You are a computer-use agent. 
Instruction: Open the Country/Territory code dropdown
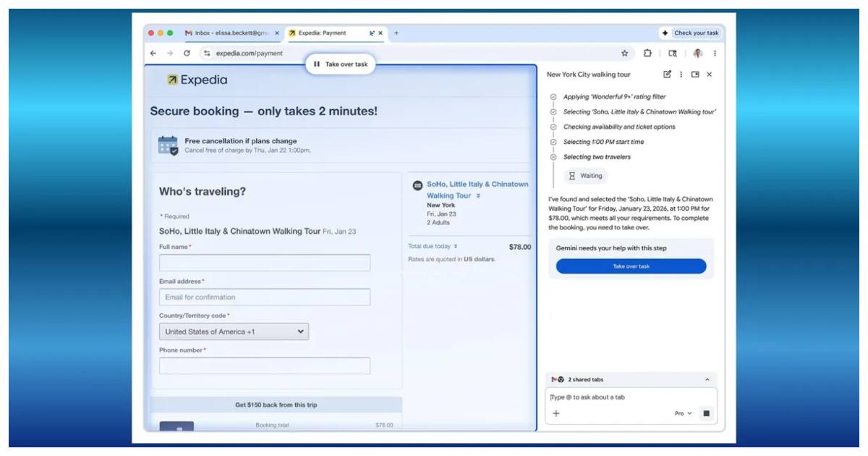234,332
